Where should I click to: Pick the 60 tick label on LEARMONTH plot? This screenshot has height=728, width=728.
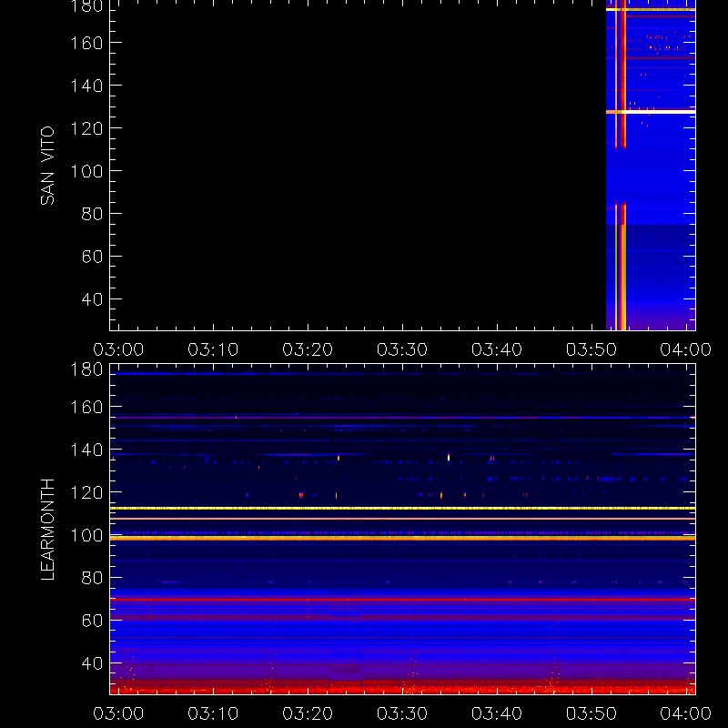pyautogui.click(x=92, y=621)
